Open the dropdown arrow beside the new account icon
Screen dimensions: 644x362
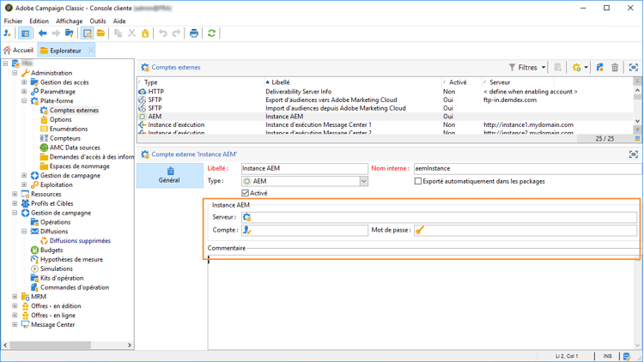pos(586,67)
